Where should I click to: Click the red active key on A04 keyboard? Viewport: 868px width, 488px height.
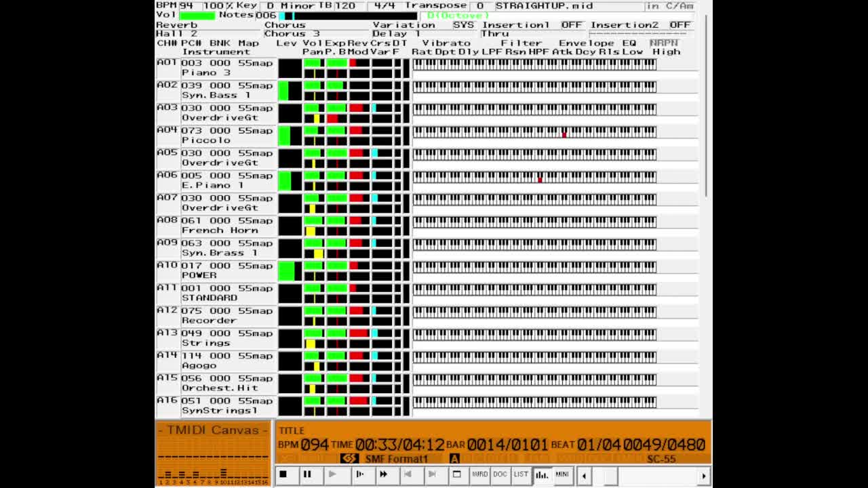(564, 135)
